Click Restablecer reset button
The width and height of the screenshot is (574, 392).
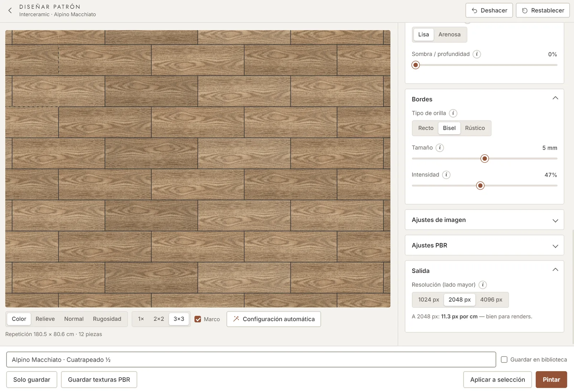(543, 10)
